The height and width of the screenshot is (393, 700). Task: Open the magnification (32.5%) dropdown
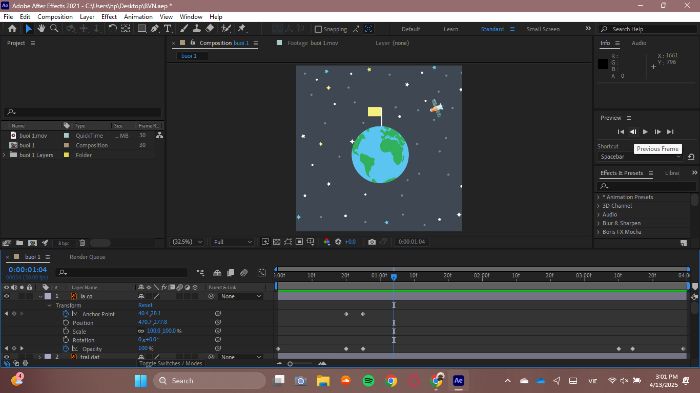(187, 242)
